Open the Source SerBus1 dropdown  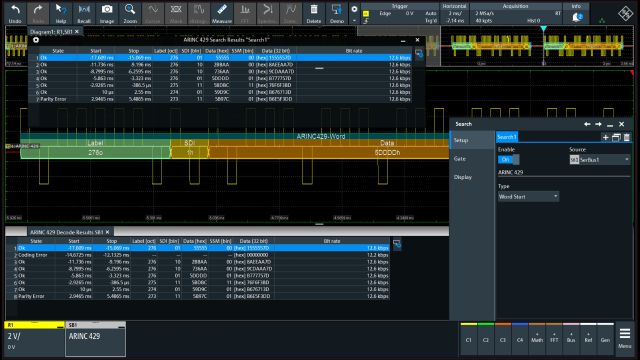pos(600,160)
